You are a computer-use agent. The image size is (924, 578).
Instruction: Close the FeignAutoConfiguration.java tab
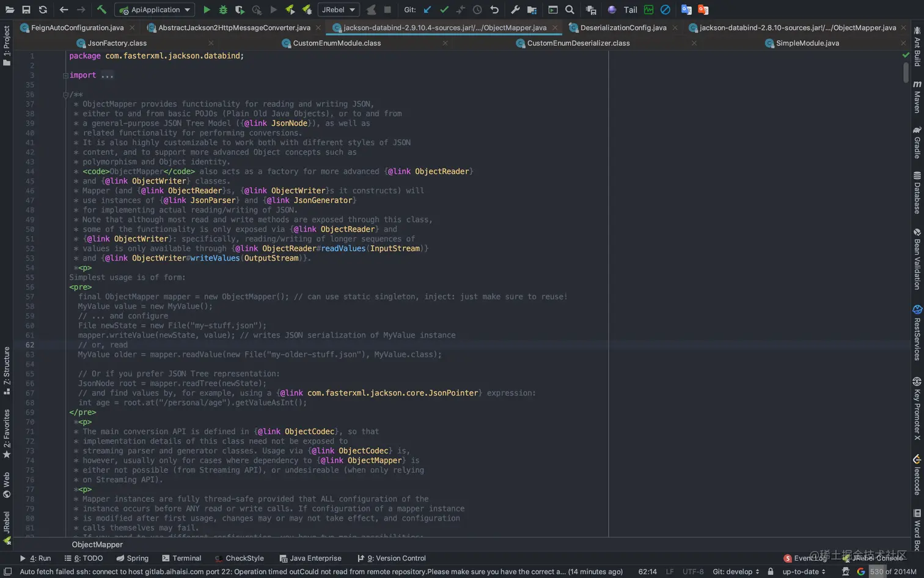[132, 28]
